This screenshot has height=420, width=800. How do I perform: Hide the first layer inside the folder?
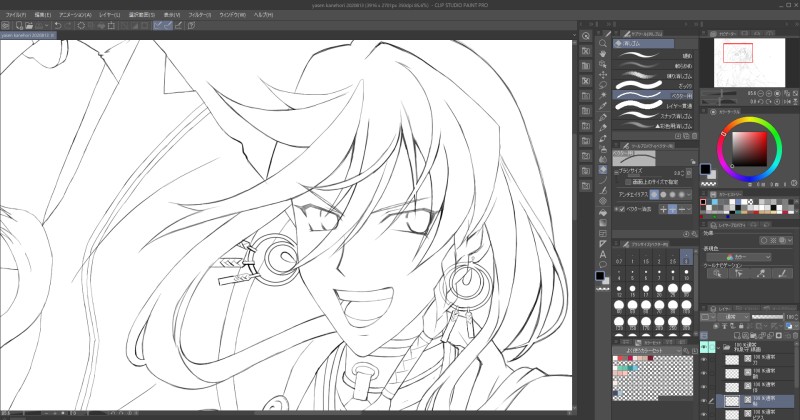704,360
